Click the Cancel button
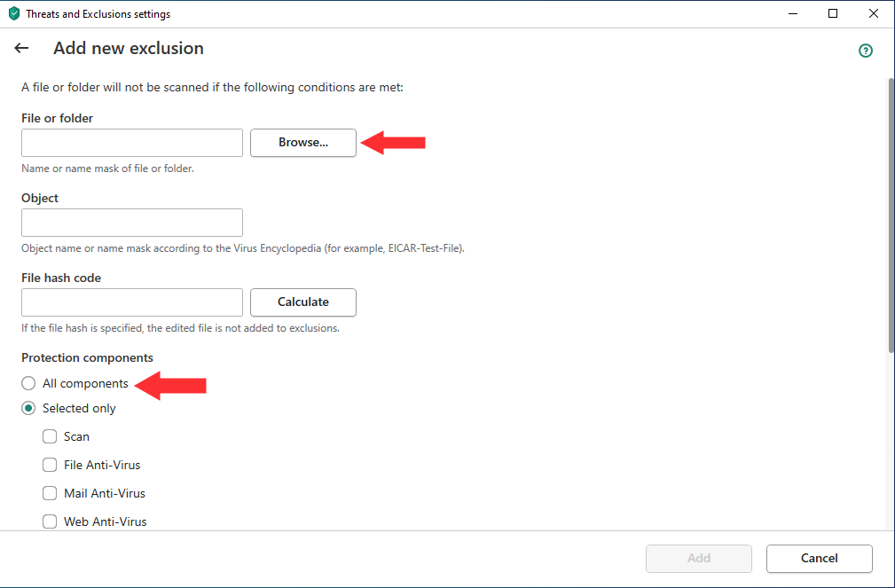895x588 pixels. 819,559
